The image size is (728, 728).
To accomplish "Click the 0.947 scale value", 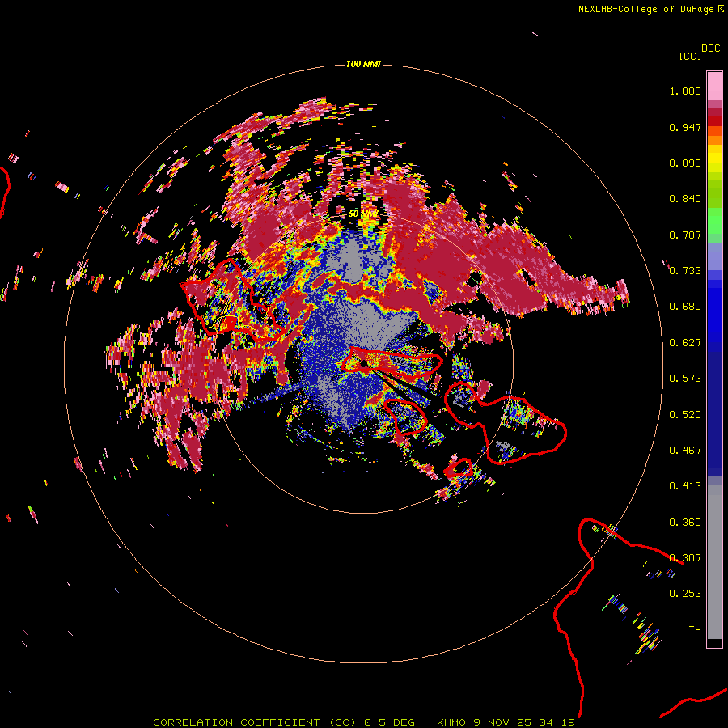I will [685, 127].
